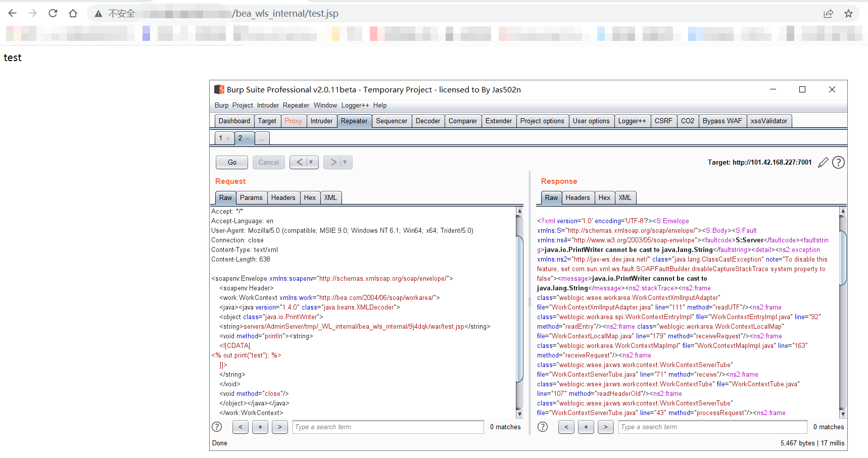Open the Logger++ tool tab
Image resolution: width=868 pixels, height=458 pixels.
[x=632, y=121]
